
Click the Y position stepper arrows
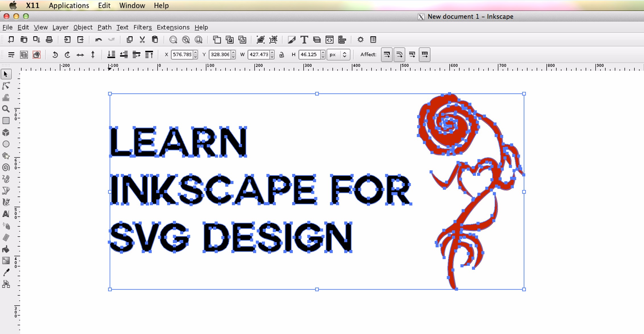[x=233, y=54]
